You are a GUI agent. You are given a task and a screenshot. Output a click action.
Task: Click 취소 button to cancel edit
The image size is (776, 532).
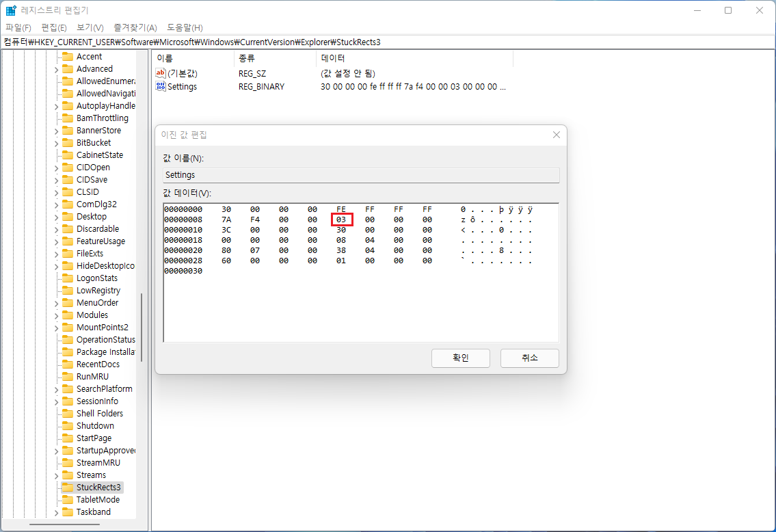coord(530,358)
